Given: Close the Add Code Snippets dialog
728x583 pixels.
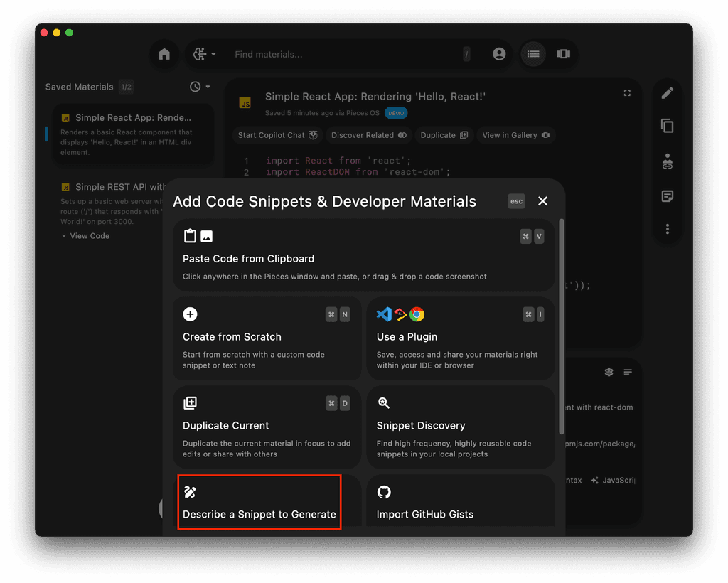Looking at the screenshot, I should click(542, 201).
